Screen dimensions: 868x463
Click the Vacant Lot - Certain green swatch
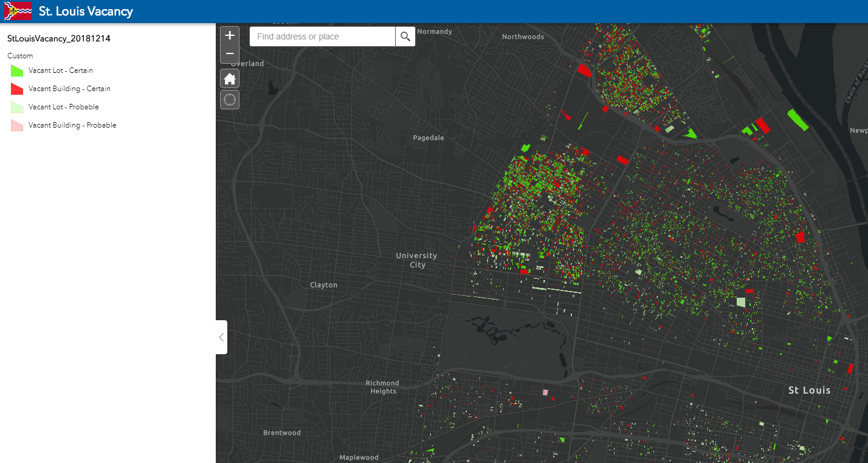pos(17,70)
